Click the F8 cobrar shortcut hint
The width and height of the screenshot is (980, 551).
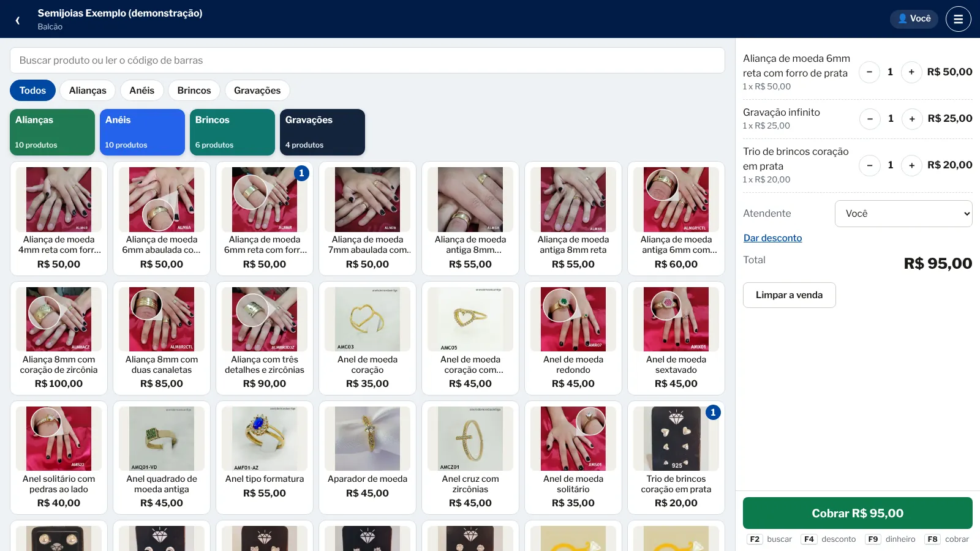click(x=947, y=539)
